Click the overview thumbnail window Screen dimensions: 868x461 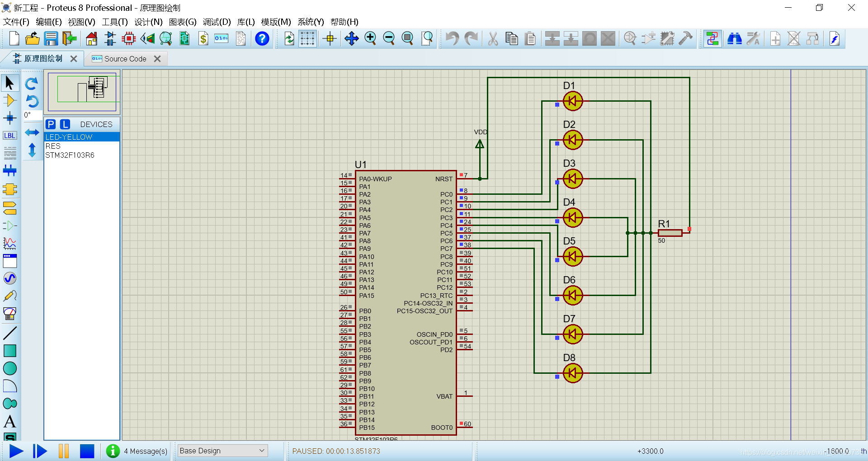tap(82, 92)
